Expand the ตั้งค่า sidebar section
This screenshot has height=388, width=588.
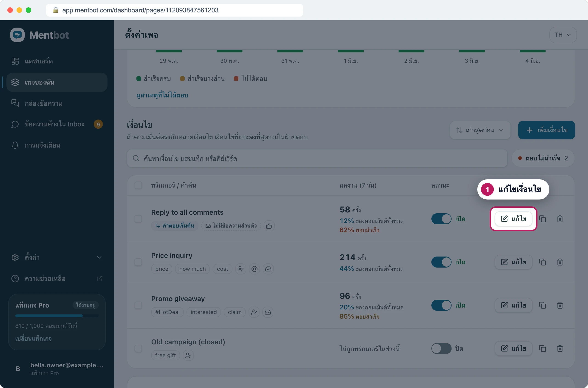coord(57,257)
